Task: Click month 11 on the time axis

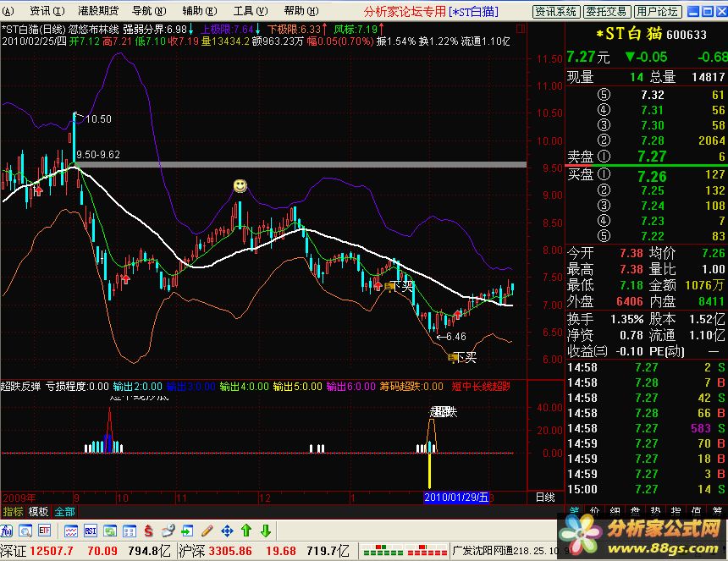Action: 181,498
